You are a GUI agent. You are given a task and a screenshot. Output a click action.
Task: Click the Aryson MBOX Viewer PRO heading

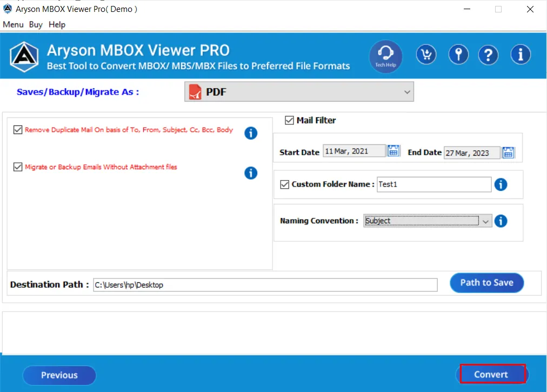click(138, 50)
